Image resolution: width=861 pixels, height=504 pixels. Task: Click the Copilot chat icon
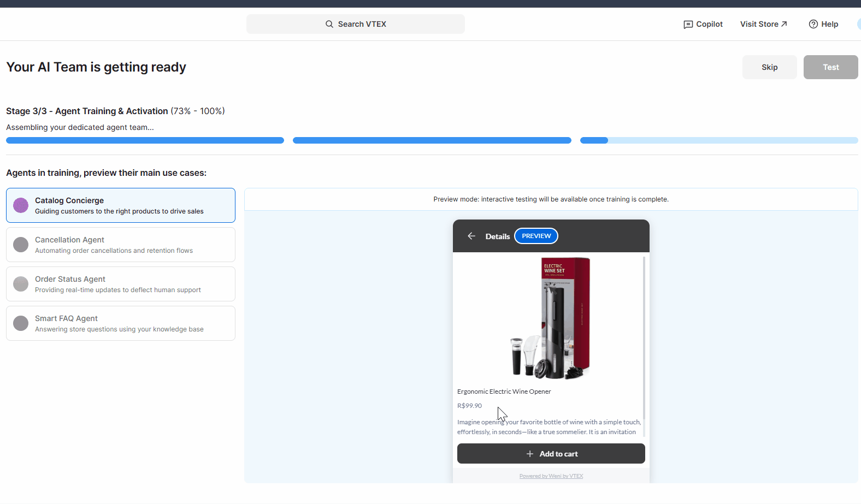(x=688, y=25)
